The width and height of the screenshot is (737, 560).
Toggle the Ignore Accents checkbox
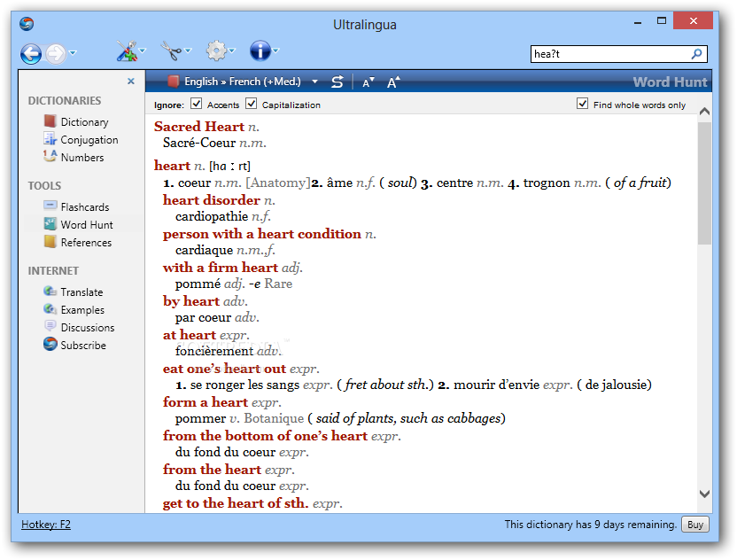197,104
